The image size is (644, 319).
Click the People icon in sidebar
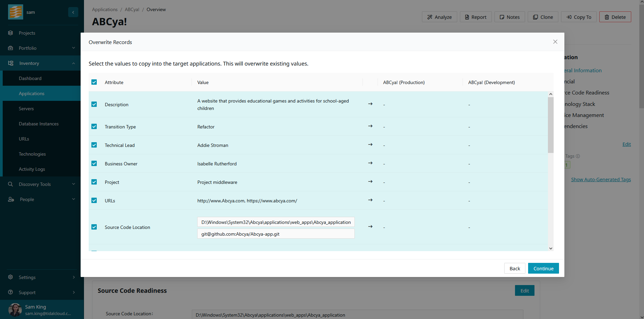[x=11, y=199]
